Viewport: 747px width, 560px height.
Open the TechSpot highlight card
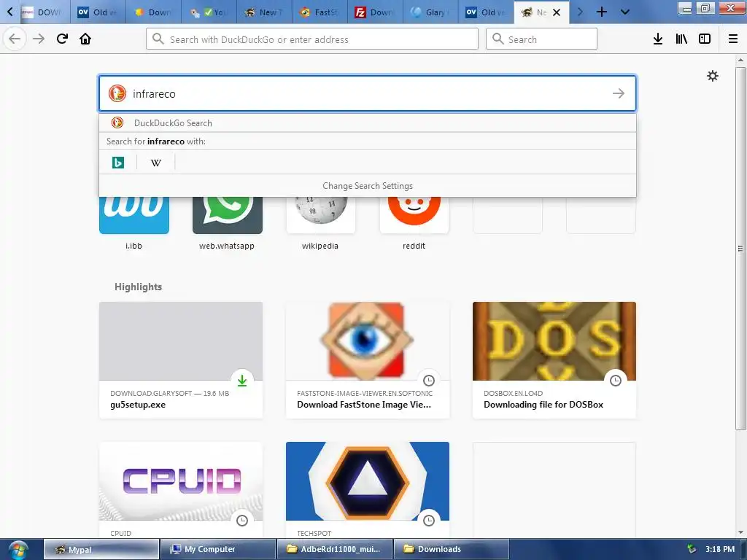tap(368, 490)
